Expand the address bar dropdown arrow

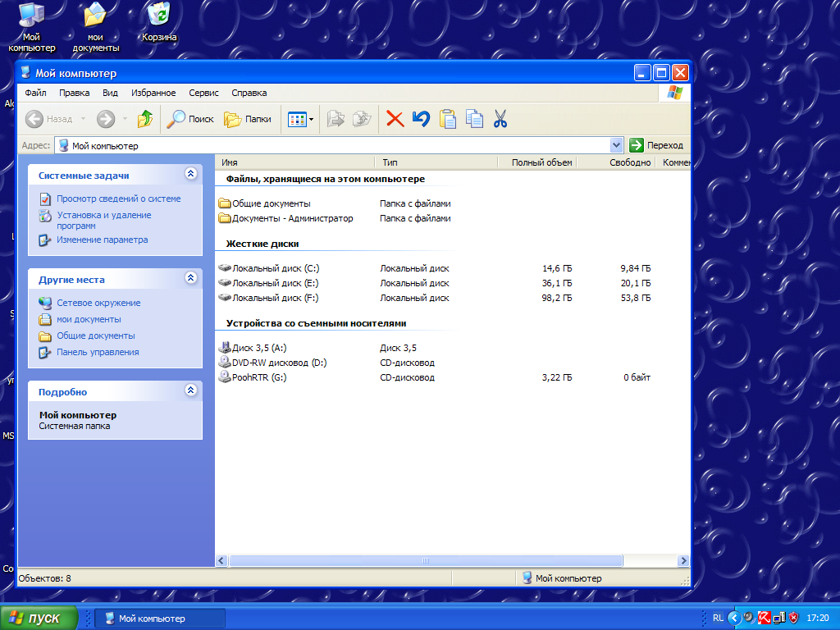(617, 145)
